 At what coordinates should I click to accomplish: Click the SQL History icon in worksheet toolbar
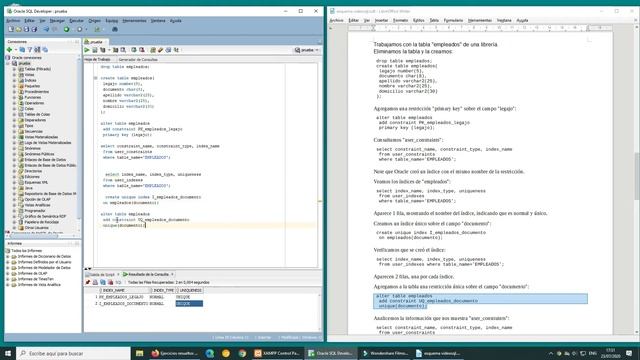[x=168, y=50]
